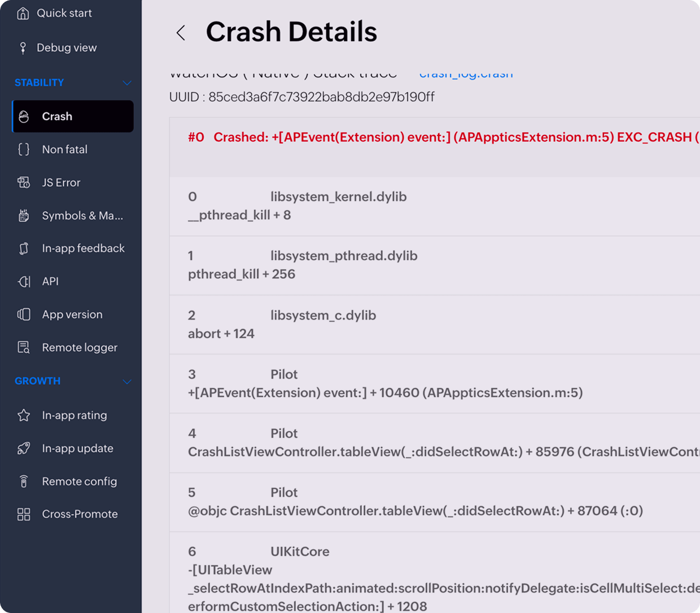Go to In-app feedback page
The height and width of the screenshot is (613, 700).
click(x=83, y=248)
